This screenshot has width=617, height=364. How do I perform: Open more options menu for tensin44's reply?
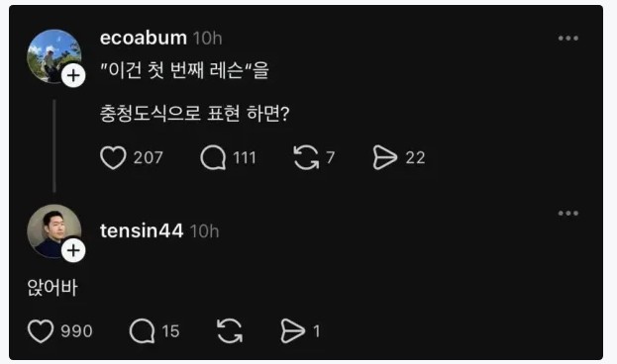[568, 213]
